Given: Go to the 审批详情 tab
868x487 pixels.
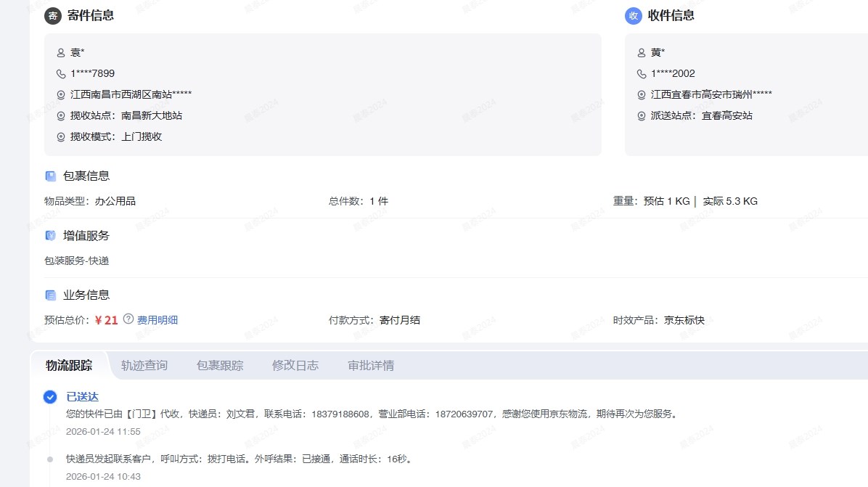Looking at the screenshot, I should 371,366.
